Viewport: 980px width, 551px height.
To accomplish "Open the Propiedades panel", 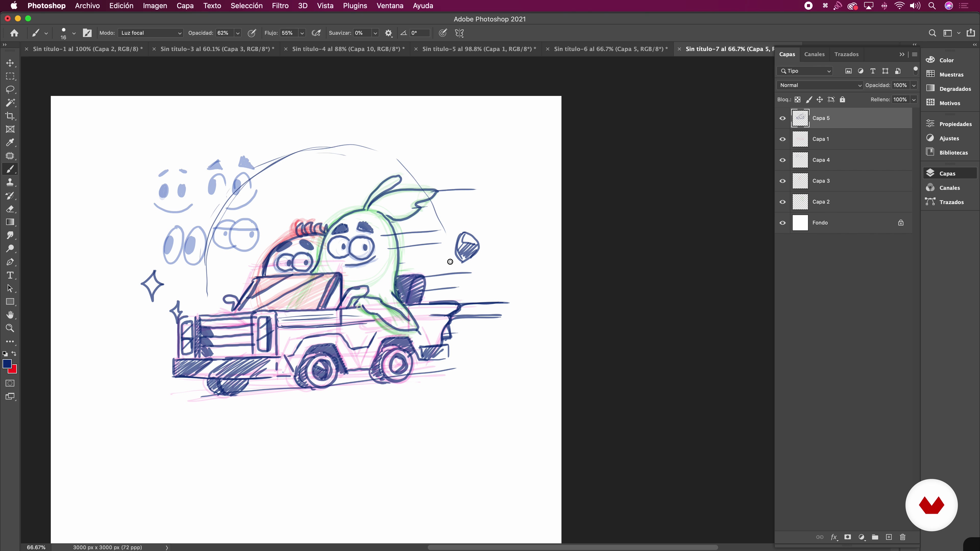I will (949, 124).
